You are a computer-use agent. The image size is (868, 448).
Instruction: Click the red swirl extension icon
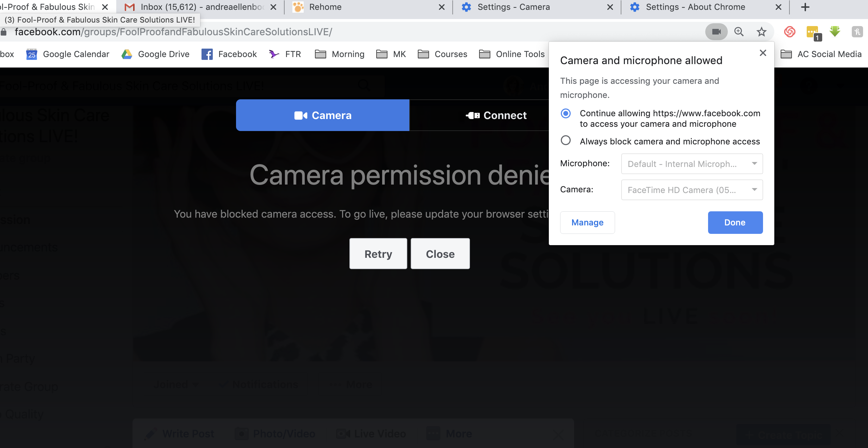pyautogui.click(x=789, y=32)
